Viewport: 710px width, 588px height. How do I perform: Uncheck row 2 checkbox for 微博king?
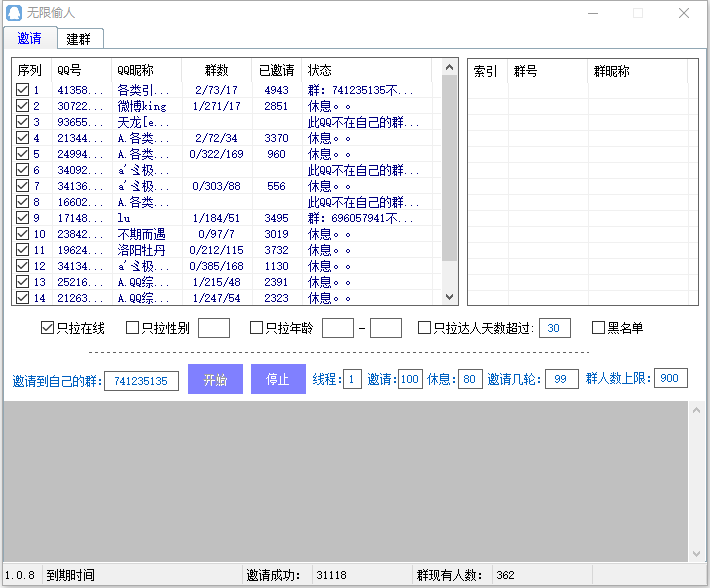tap(22, 105)
